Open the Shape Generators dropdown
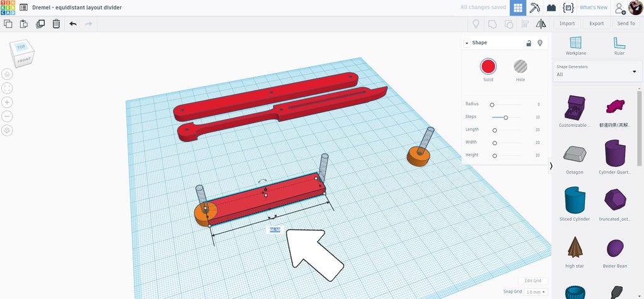This screenshot has height=299, width=644. point(597,71)
